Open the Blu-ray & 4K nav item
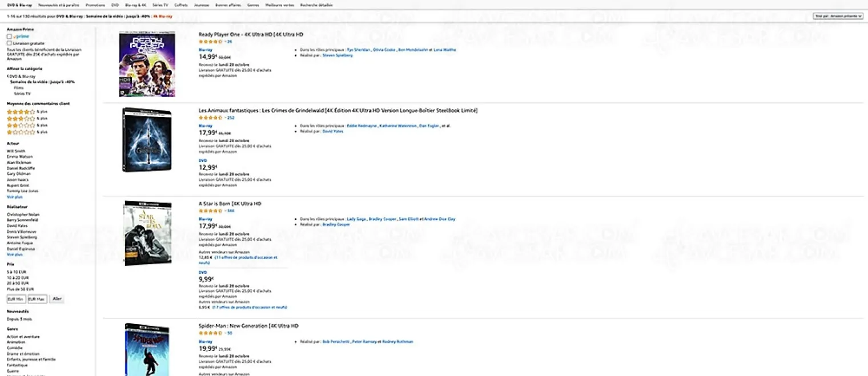 tap(136, 5)
